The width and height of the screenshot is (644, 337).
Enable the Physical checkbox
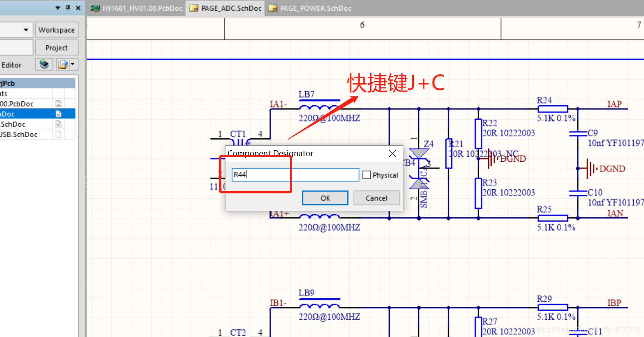click(367, 175)
